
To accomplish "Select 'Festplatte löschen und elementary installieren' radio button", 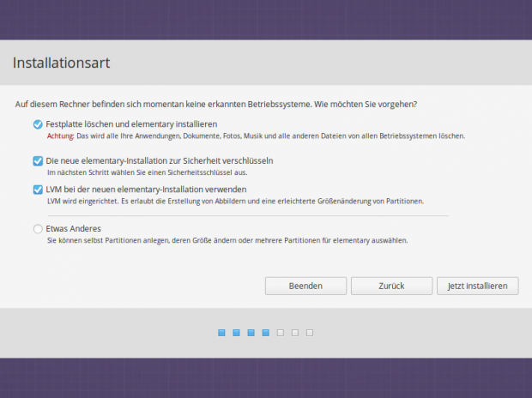I will pos(38,124).
